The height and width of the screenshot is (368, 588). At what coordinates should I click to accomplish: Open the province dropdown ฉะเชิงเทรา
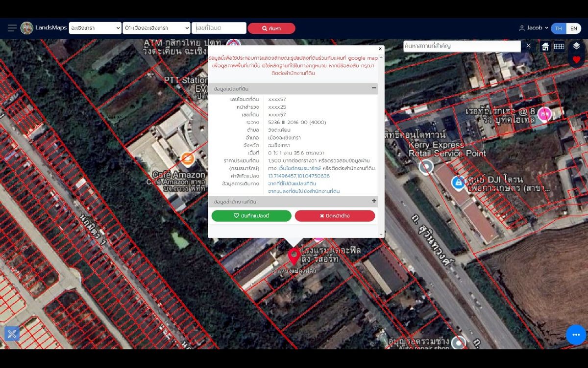coord(95,28)
